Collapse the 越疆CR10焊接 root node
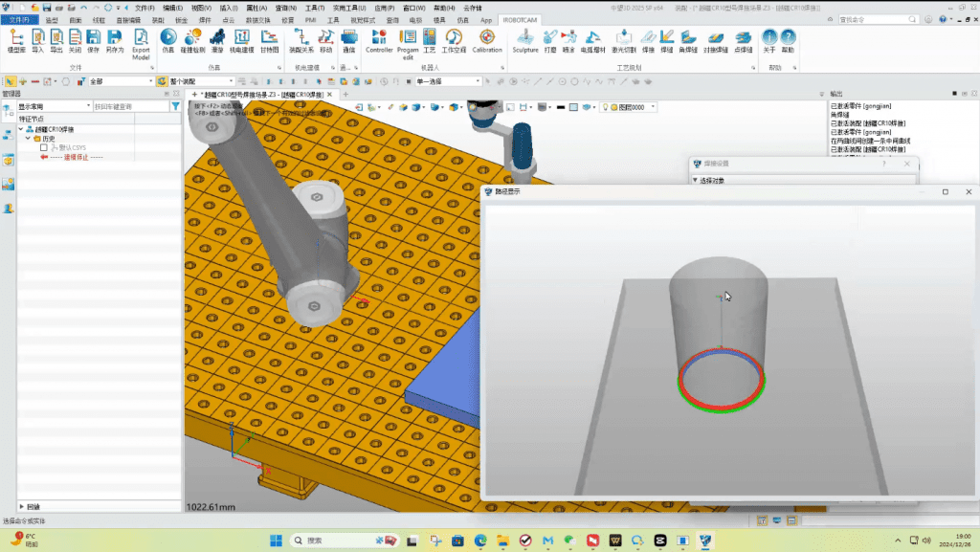Viewport: 980px width, 552px height. (21, 129)
